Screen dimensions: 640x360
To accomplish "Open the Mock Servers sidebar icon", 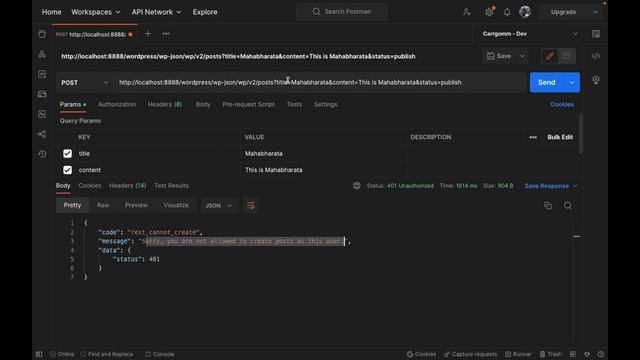I will point(42,94).
